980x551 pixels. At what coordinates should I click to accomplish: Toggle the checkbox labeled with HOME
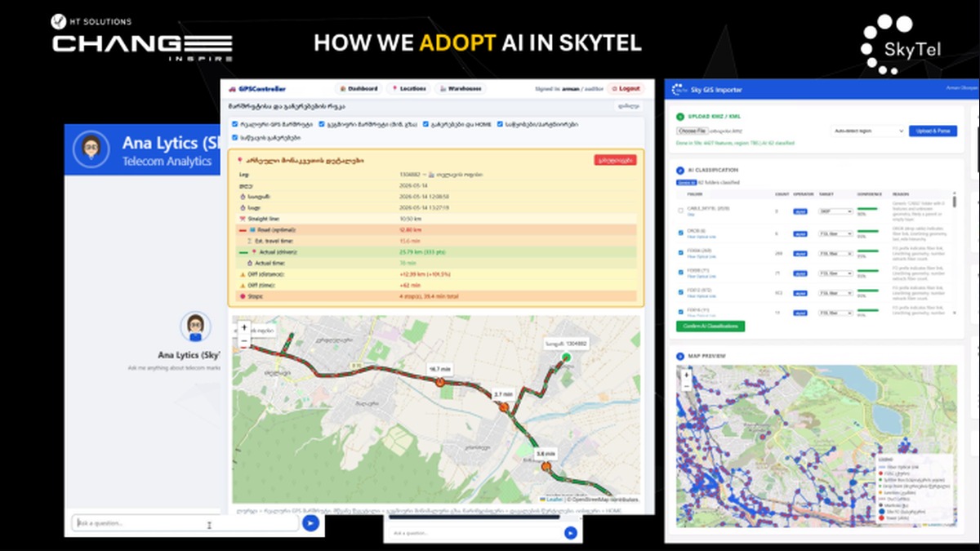tap(425, 124)
